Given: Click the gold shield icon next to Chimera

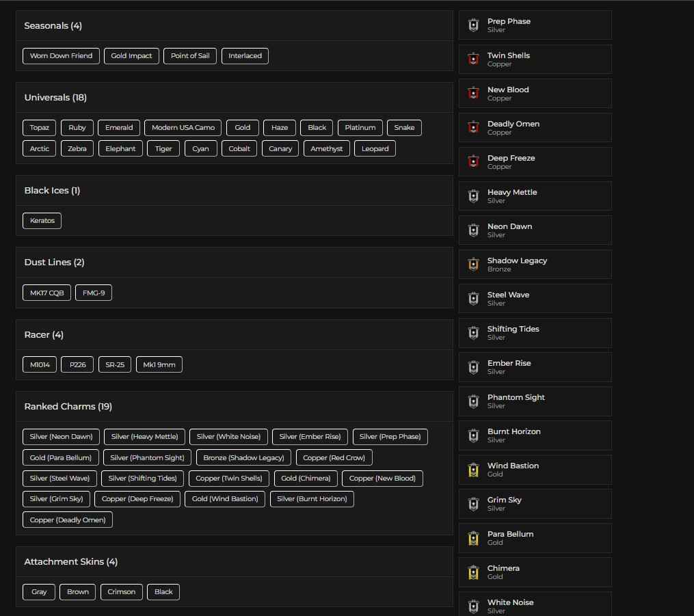Looking at the screenshot, I should point(473,572).
